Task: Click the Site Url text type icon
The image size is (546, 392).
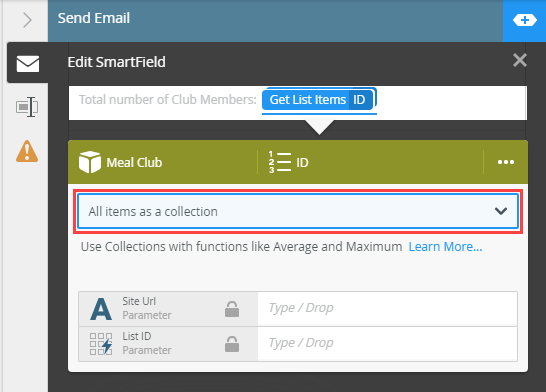Action: point(101,309)
